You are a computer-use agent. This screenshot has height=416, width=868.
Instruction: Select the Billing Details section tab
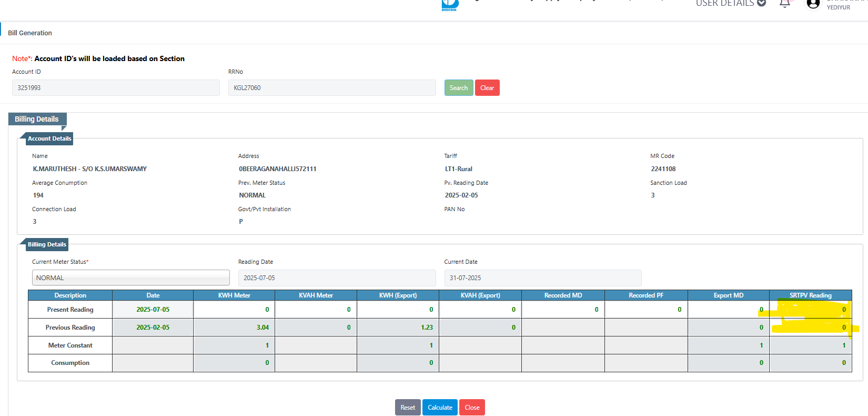37,119
